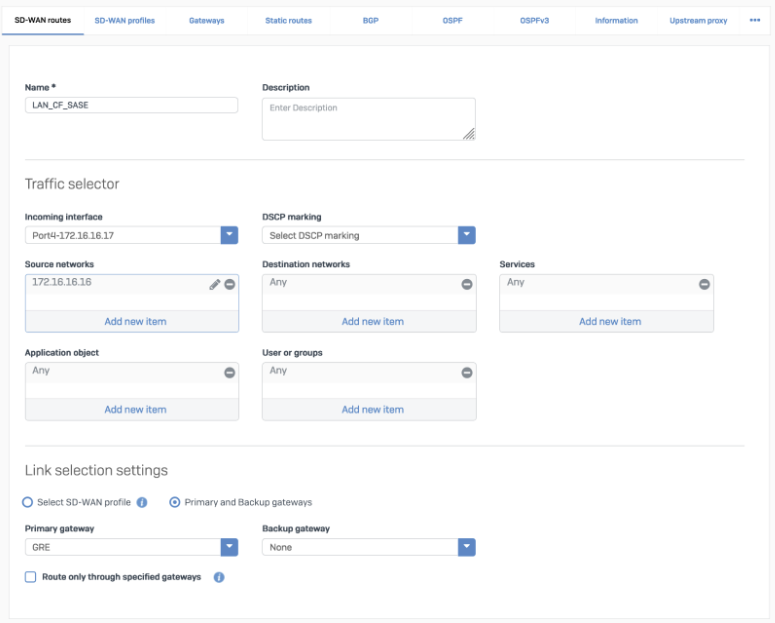This screenshot has width=775, height=623.
Task: Add new item to Services
Action: (x=610, y=321)
